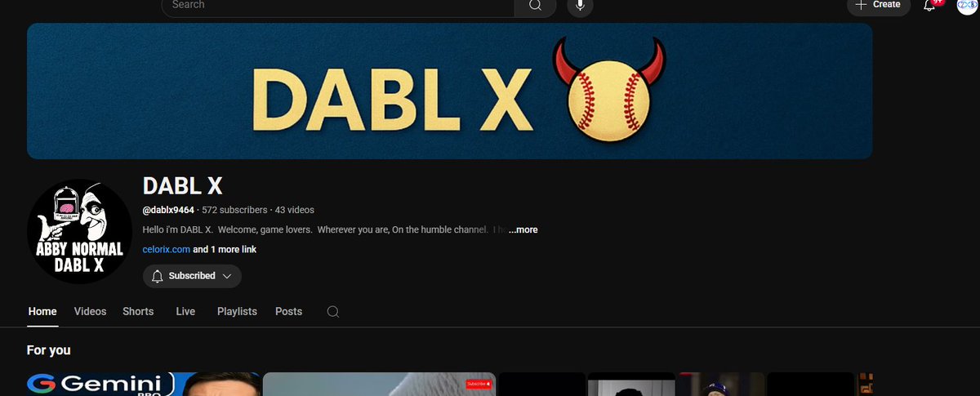The image size is (980, 396).
Task: Open the Gemini Pro video thumbnail
Action: click(144, 384)
